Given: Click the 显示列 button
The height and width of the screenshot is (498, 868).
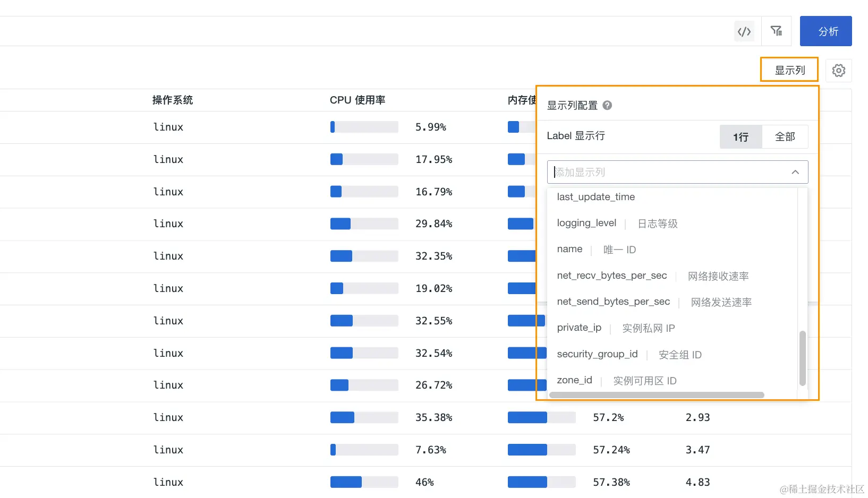Looking at the screenshot, I should click(x=789, y=70).
